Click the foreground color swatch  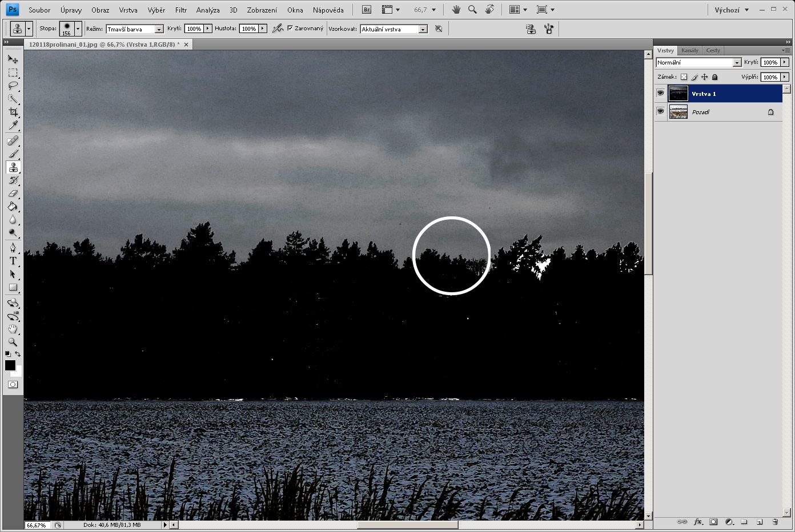10,365
